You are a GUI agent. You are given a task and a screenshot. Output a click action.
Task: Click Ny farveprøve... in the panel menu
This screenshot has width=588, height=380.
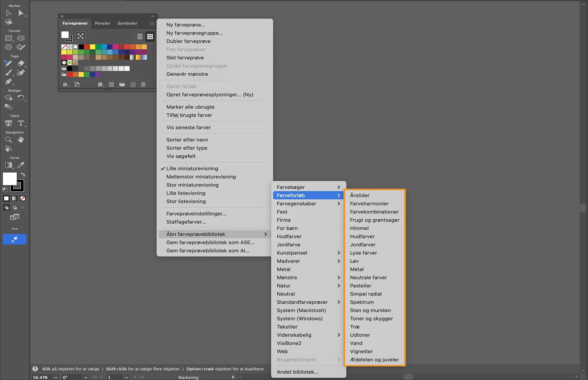[186, 25]
